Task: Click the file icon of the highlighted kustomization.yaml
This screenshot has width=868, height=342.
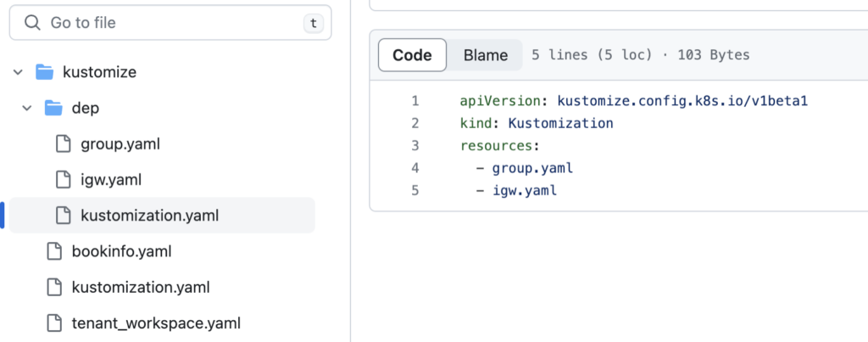Action: (x=63, y=216)
